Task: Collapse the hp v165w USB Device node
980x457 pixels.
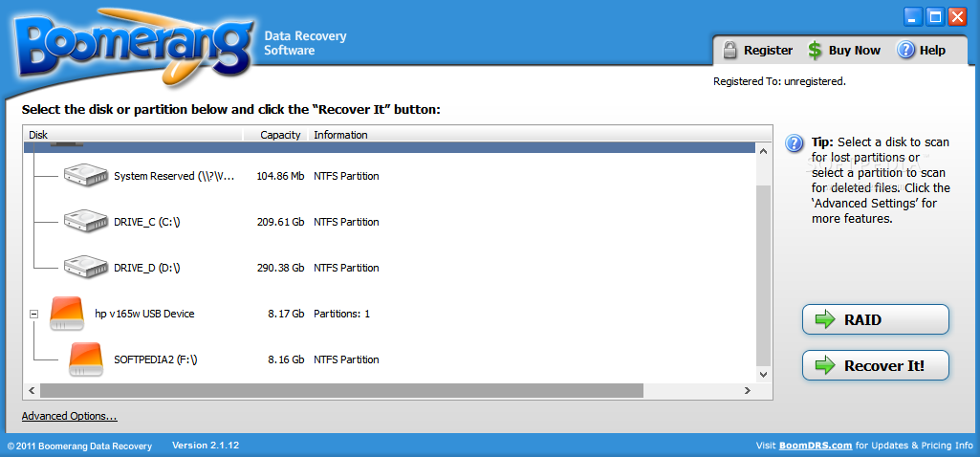Action: pos(34,314)
